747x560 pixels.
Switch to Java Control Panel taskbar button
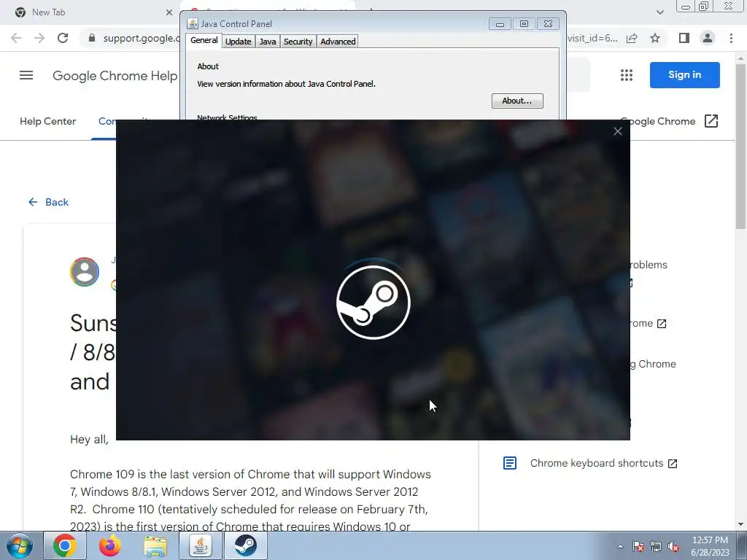[x=201, y=545]
